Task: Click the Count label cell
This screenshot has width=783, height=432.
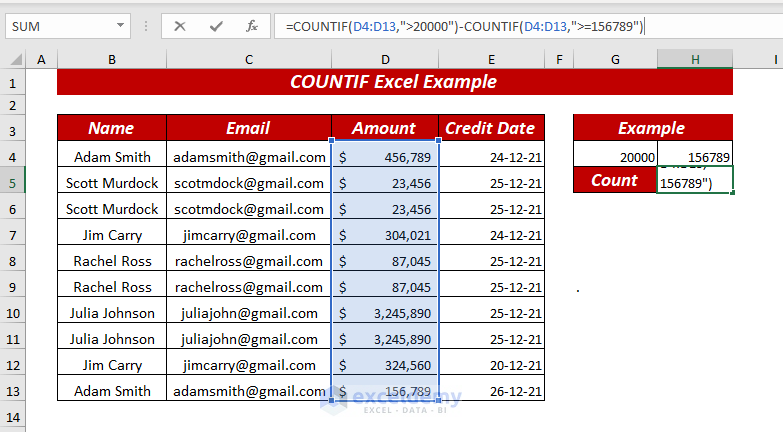Action: (615, 180)
